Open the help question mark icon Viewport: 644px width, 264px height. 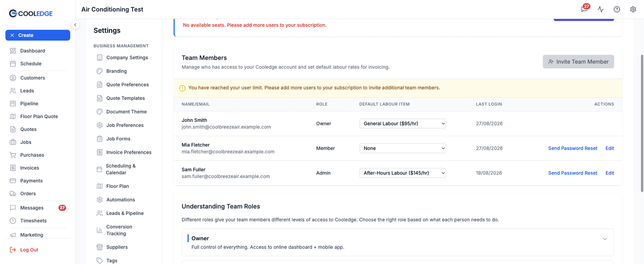click(617, 9)
